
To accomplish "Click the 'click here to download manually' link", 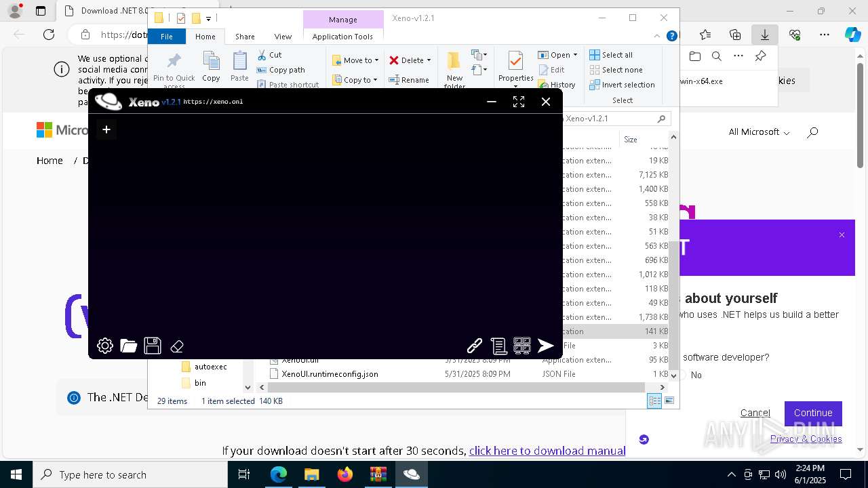I will [547, 451].
